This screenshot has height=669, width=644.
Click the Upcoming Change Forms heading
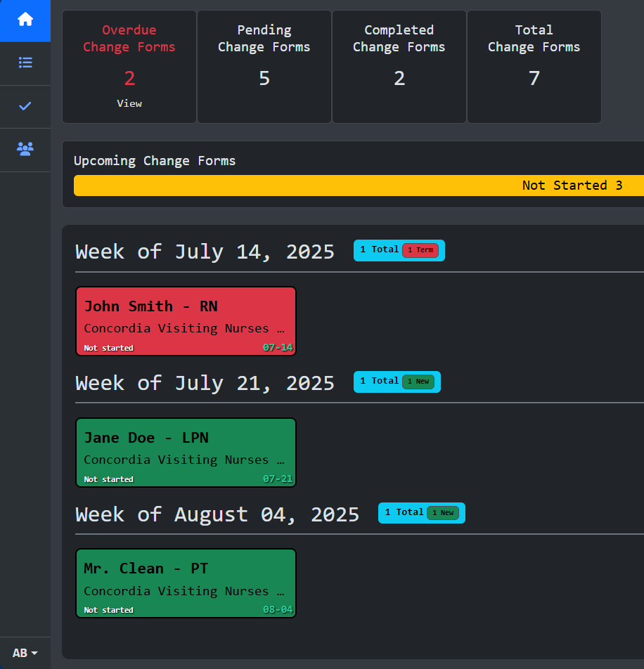pyautogui.click(x=155, y=161)
